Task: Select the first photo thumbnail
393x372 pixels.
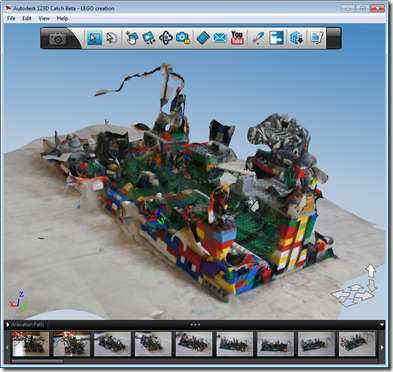Action: pos(31,344)
